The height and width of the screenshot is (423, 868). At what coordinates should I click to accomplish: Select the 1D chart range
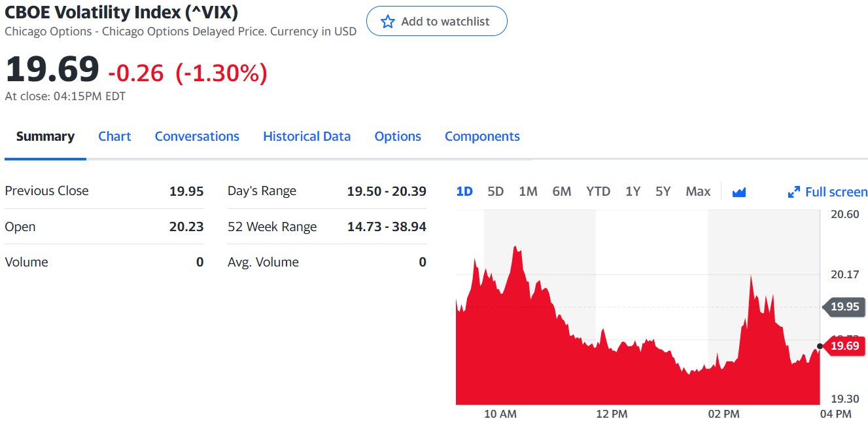tap(464, 191)
